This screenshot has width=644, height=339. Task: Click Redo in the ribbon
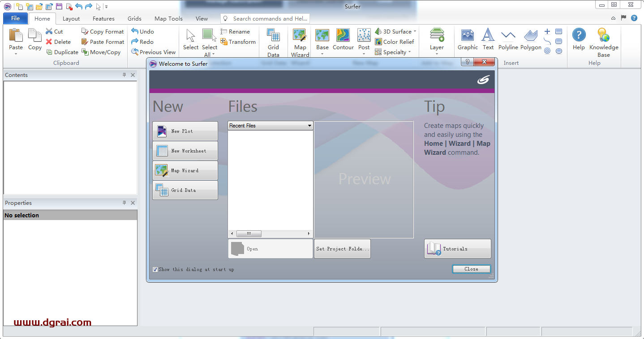(x=142, y=42)
